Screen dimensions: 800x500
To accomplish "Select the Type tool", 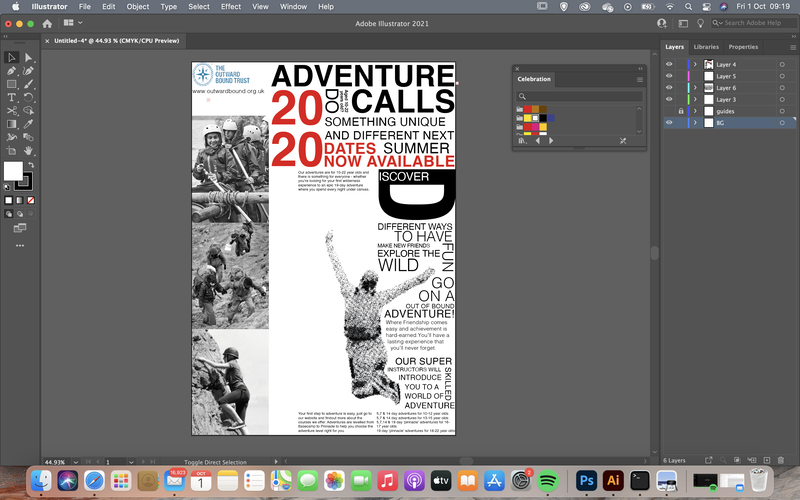I will [11, 97].
